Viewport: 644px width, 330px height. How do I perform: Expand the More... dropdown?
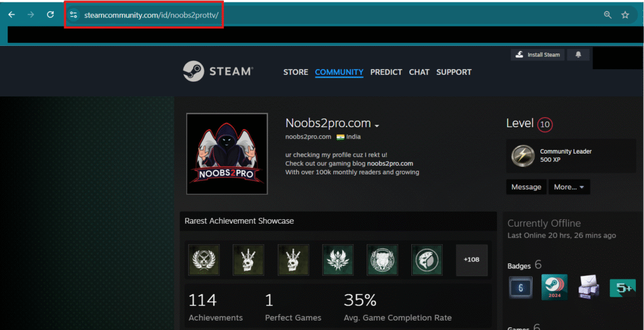(569, 187)
